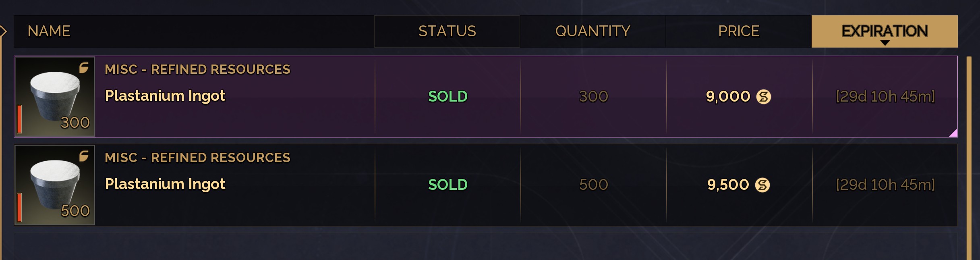Open Plastanium Ingot thumbnail with 500 stack
980x260 pixels.
point(55,185)
